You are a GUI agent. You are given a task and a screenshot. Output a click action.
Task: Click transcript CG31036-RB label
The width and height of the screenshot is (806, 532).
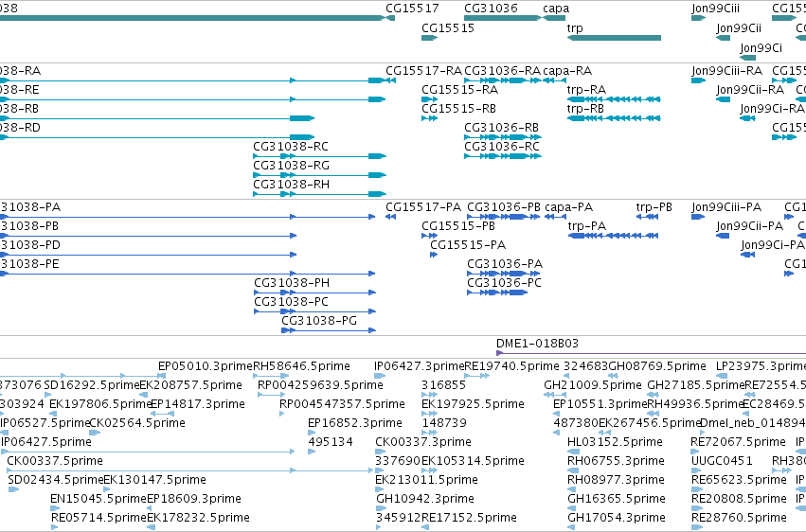pyautogui.click(x=502, y=128)
